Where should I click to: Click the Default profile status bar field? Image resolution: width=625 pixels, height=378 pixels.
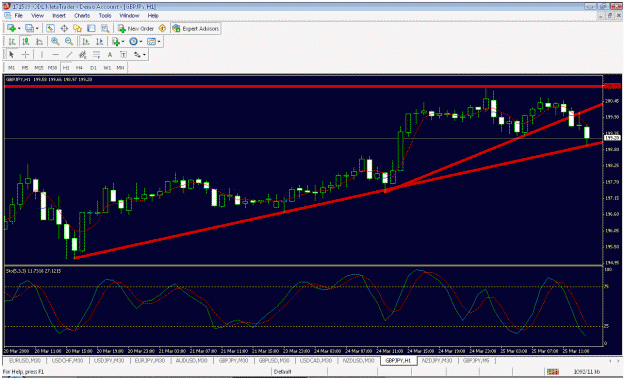(x=283, y=372)
